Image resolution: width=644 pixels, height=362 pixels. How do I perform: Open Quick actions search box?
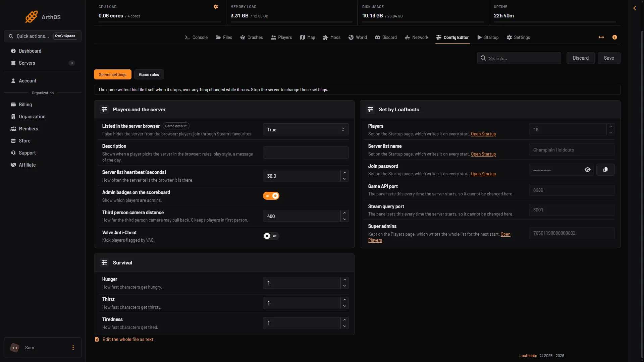(43, 36)
